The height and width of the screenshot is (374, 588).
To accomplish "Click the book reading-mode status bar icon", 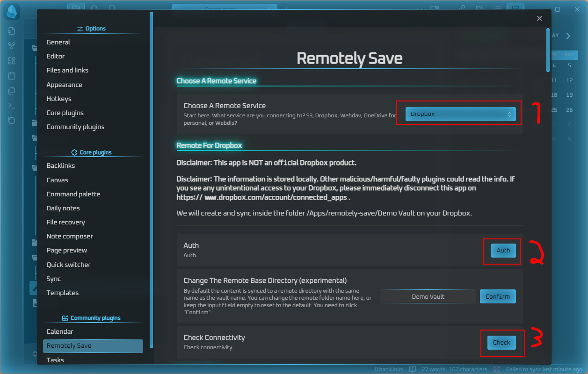I will point(413,369).
